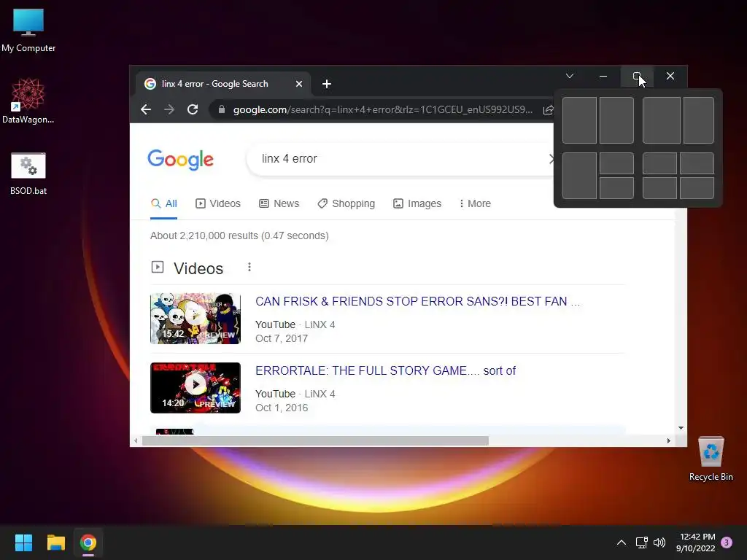Click the vertical scroll down arrow
747x560 pixels.
tap(681, 427)
